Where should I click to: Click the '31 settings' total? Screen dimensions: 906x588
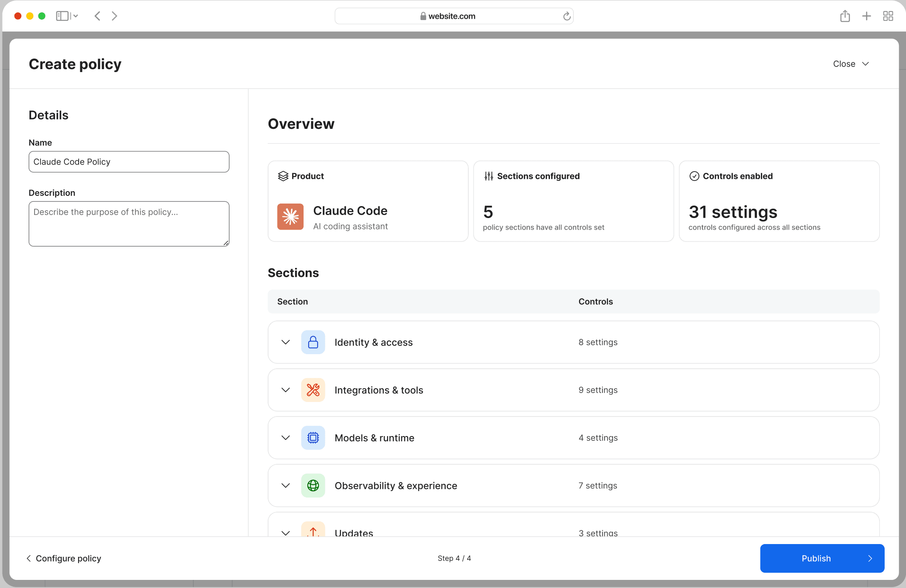click(733, 212)
